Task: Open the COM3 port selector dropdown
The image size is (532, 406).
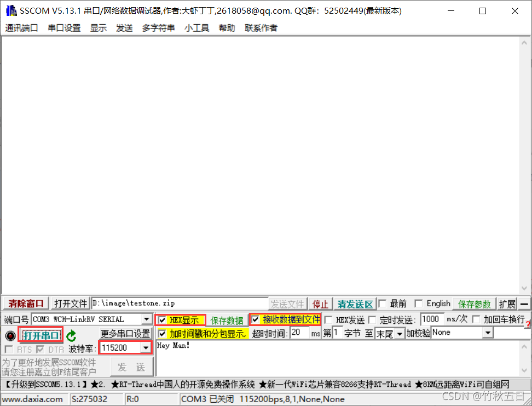Action: click(x=146, y=319)
